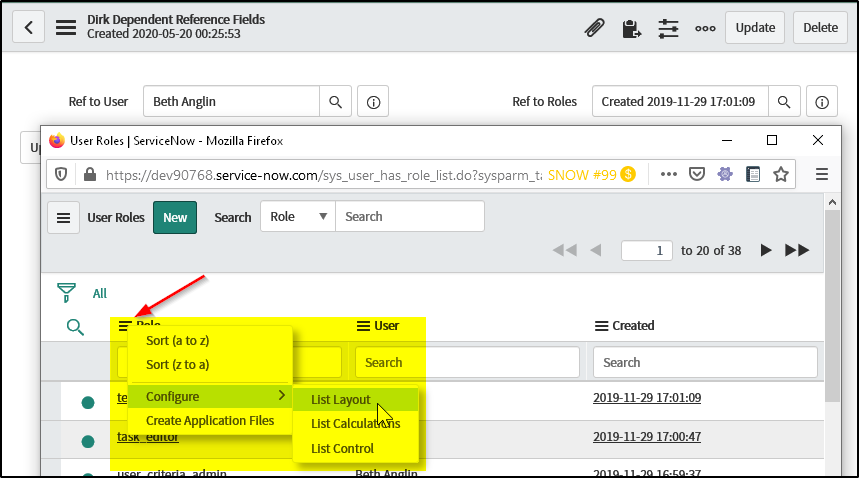Click the padlock site security icon

pyautogui.click(x=90, y=175)
